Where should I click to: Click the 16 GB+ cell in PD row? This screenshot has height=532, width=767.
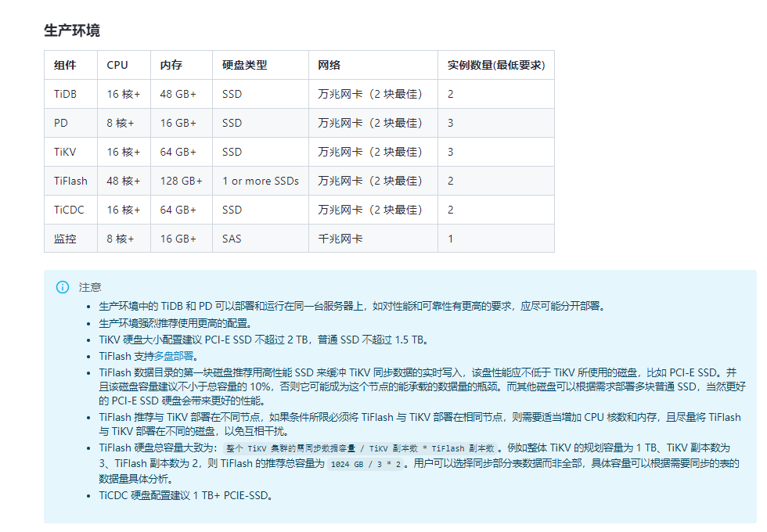point(182,123)
